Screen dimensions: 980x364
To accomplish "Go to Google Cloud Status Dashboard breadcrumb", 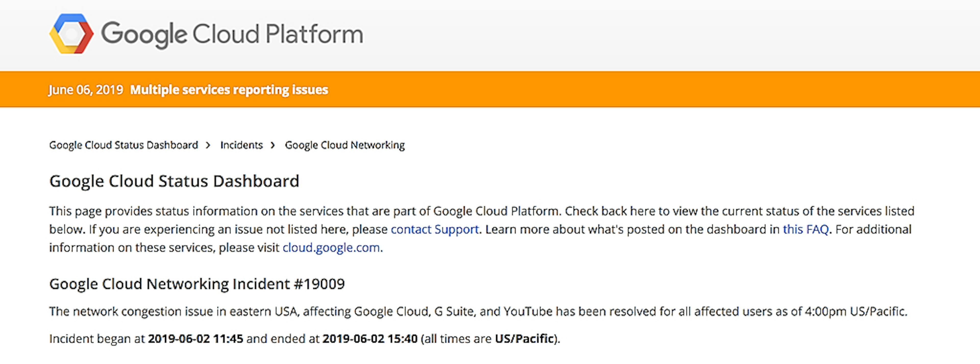I will (x=124, y=145).
